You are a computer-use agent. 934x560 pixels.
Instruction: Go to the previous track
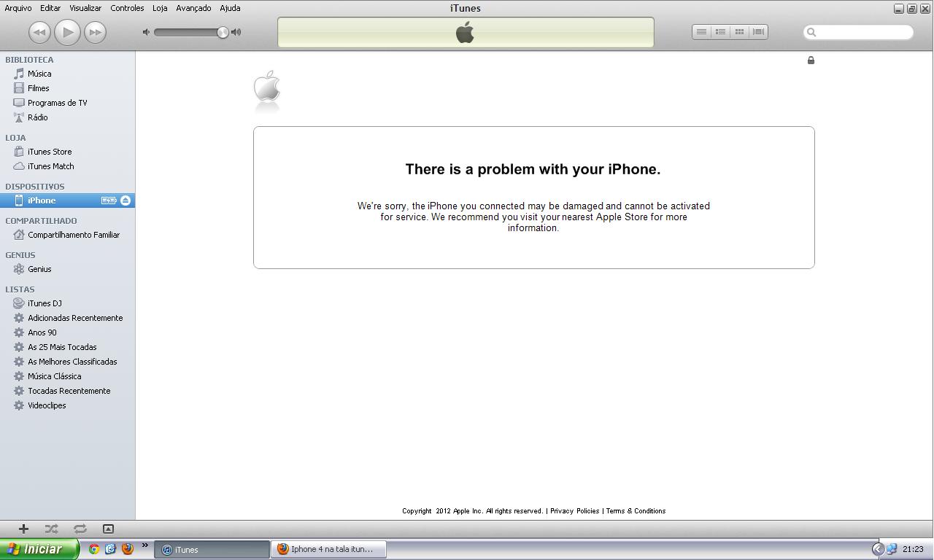click(39, 32)
